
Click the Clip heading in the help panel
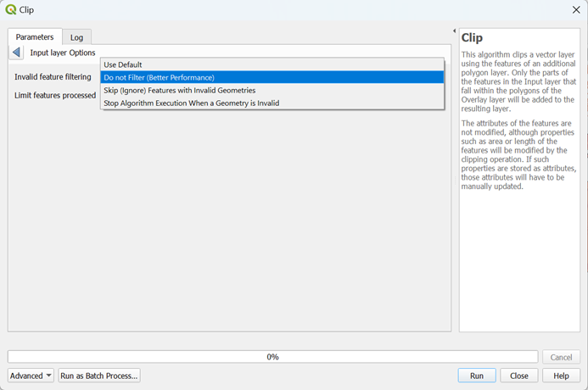point(472,38)
